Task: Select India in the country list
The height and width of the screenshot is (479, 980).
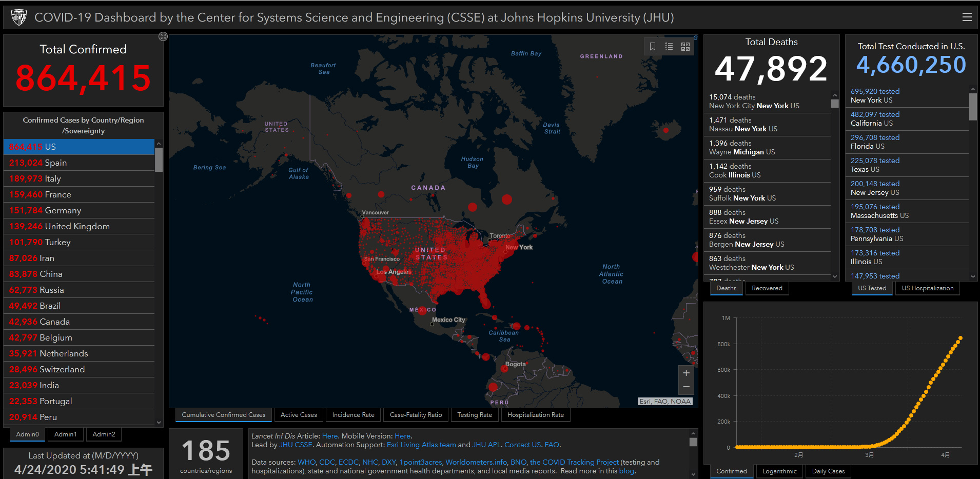Action: (79, 385)
